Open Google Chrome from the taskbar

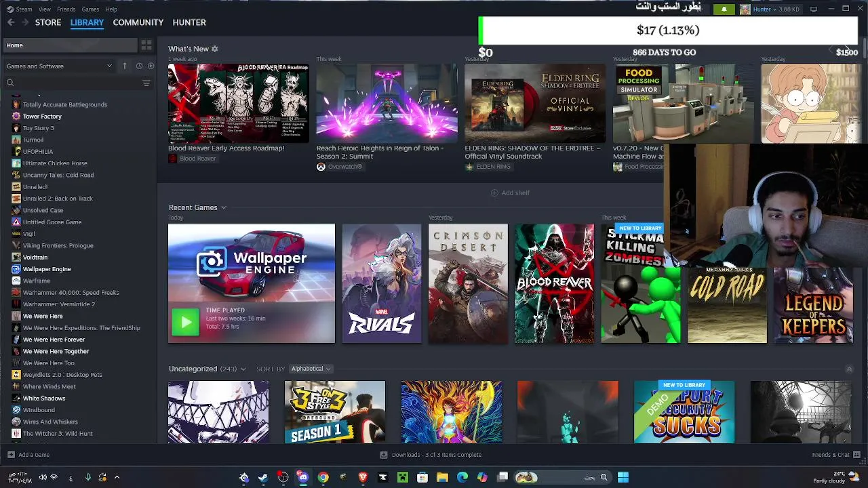(323, 477)
